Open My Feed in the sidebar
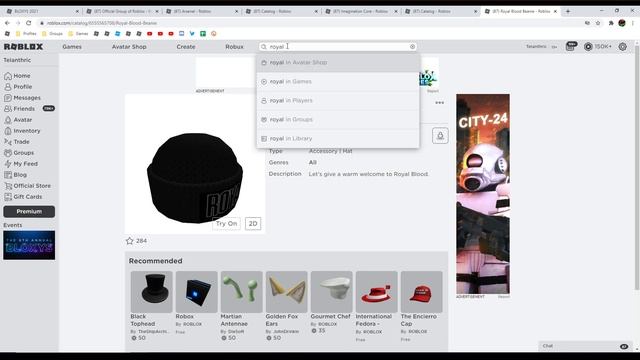The width and height of the screenshot is (640, 360). pos(21,164)
